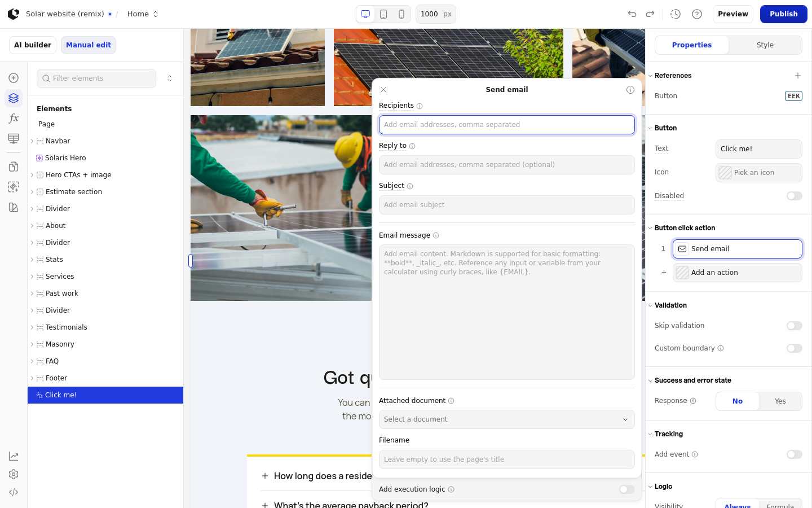Click the Recipients email input field
Screen dimensions: 812x508
(507, 125)
